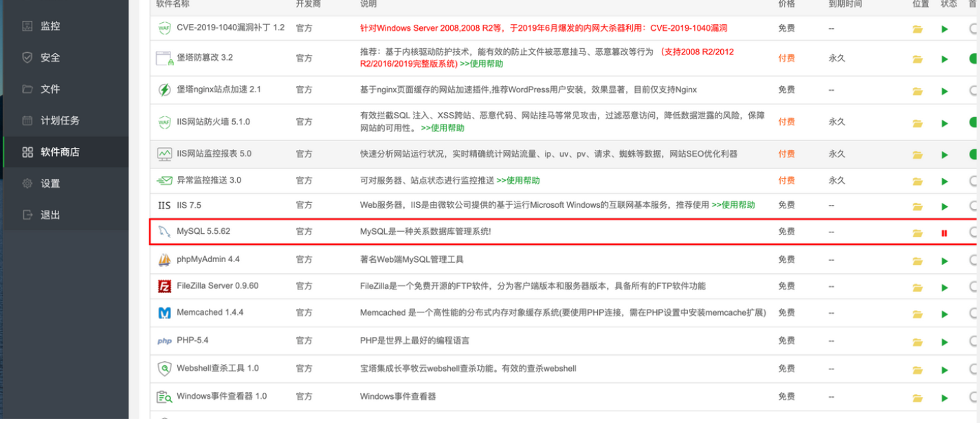The image size is (980, 423).
Task: Open the 堡塔nginx站点加速 lightning icon
Action: 164,89
